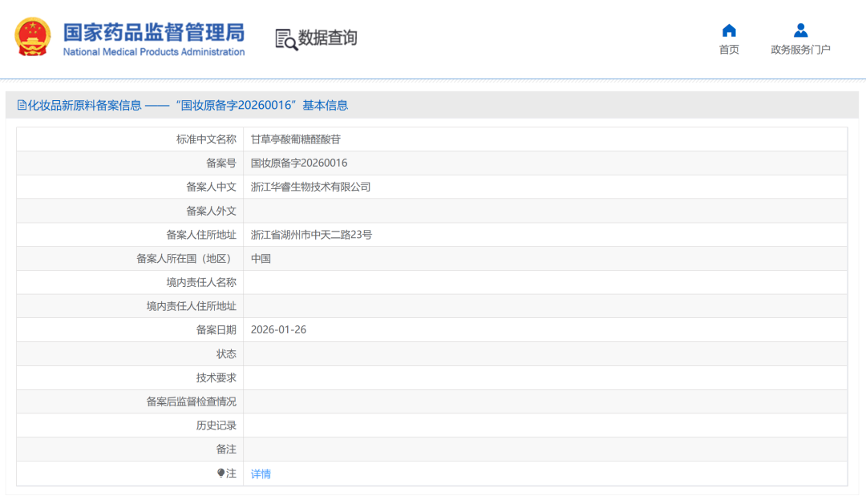This screenshot has height=504, width=866.
Task: Open the 详情 details link
Action: click(260, 474)
